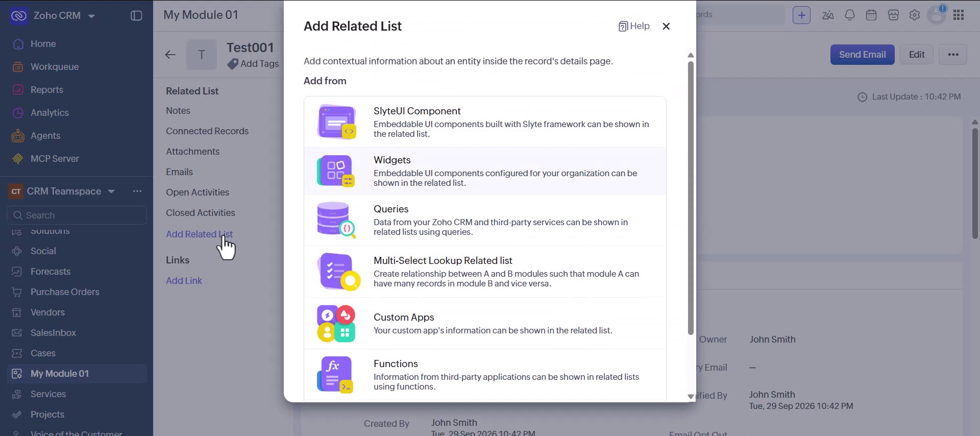Image resolution: width=980 pixels, height=436 pixels.
Task: Toggle the sidebar collapse icon
Action: click(x=136, y=16)
